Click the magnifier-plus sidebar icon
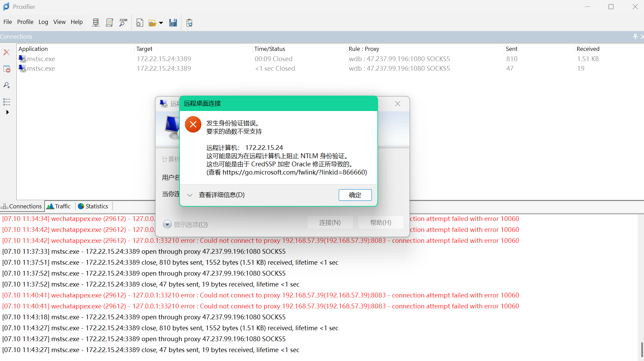The width and height of the screenshot is (644, 361). point(6,85)
